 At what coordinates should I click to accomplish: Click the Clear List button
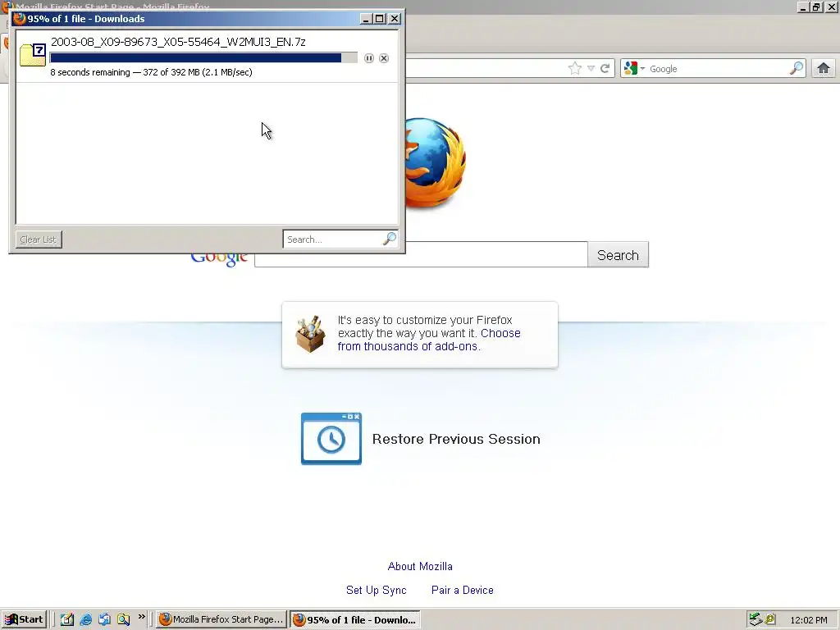(39, 240)
